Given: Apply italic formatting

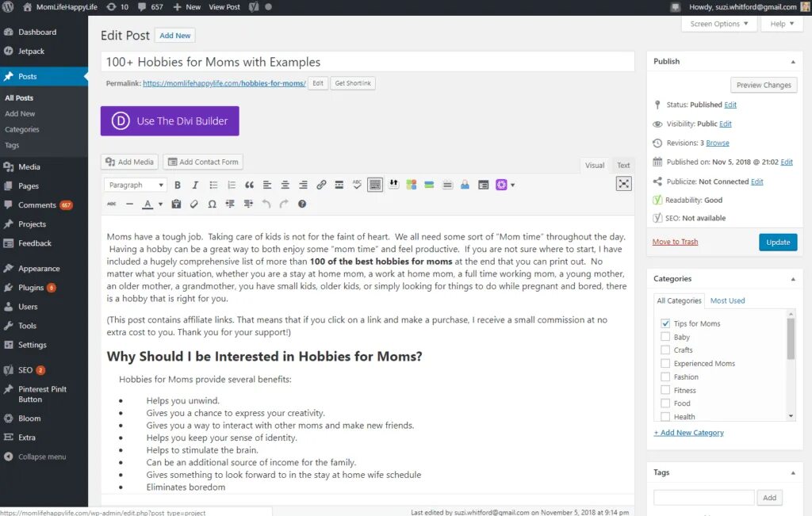Looking at the screenshot, I should tap(195, 185).
